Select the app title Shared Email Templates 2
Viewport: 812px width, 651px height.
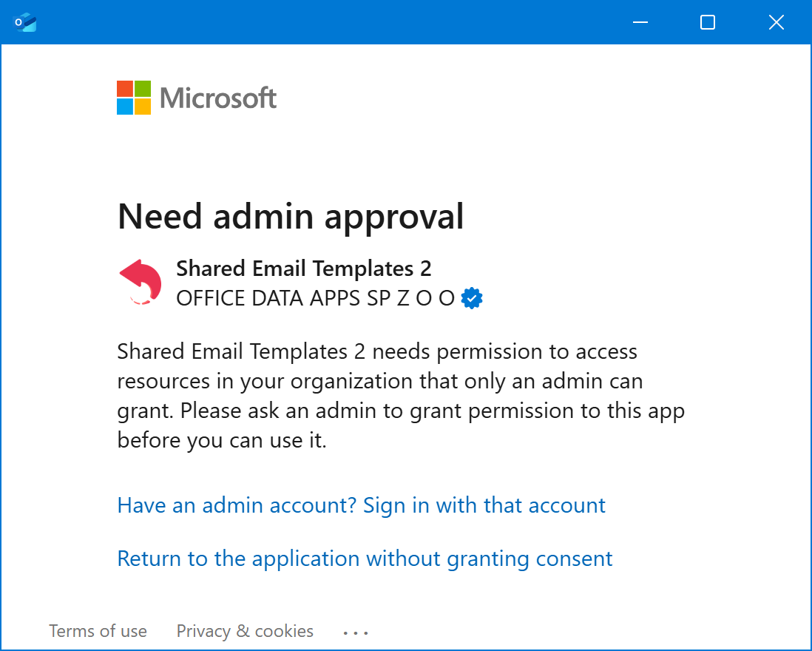pos(304,268)
